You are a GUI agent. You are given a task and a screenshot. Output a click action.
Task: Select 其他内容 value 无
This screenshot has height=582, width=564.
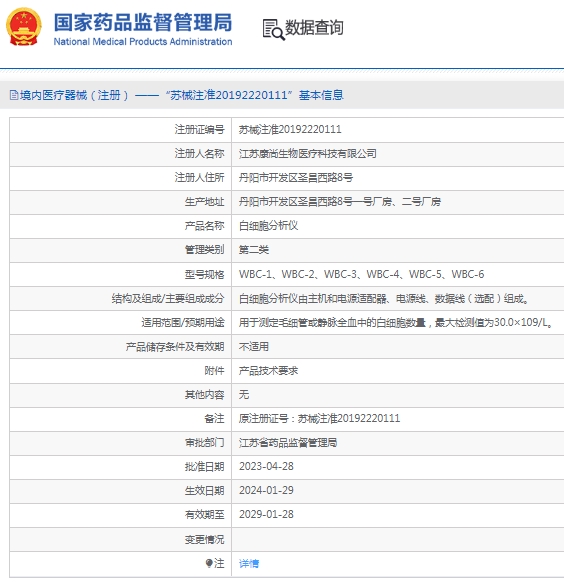point(244,395)
